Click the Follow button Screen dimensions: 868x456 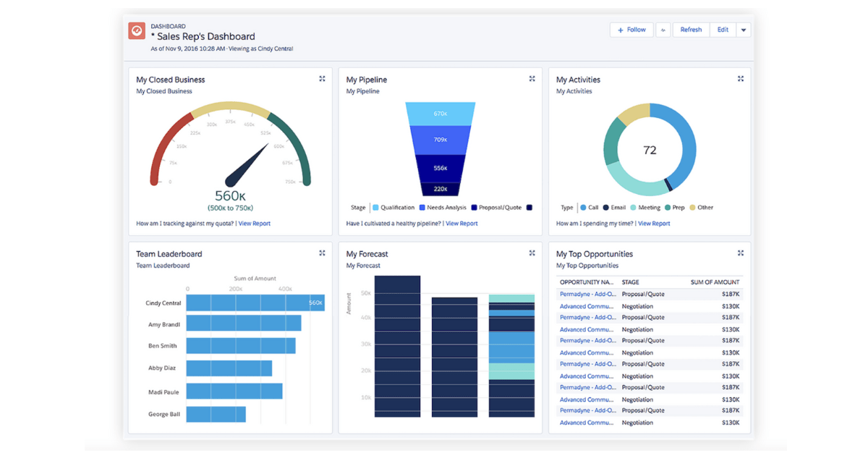pyautogui.click(x=631, y=30)
